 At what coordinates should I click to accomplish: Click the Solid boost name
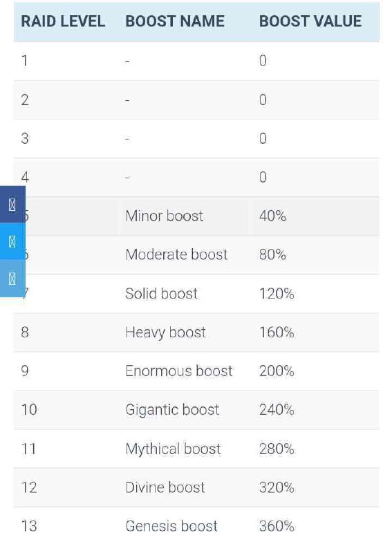coord(162,293)
